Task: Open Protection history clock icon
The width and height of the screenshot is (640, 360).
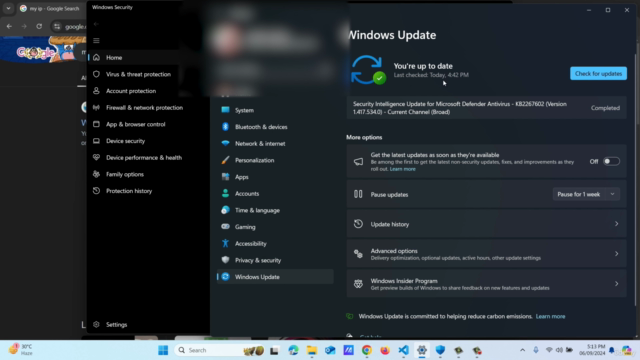Action: pyautogui.click(x=96, y=191)
